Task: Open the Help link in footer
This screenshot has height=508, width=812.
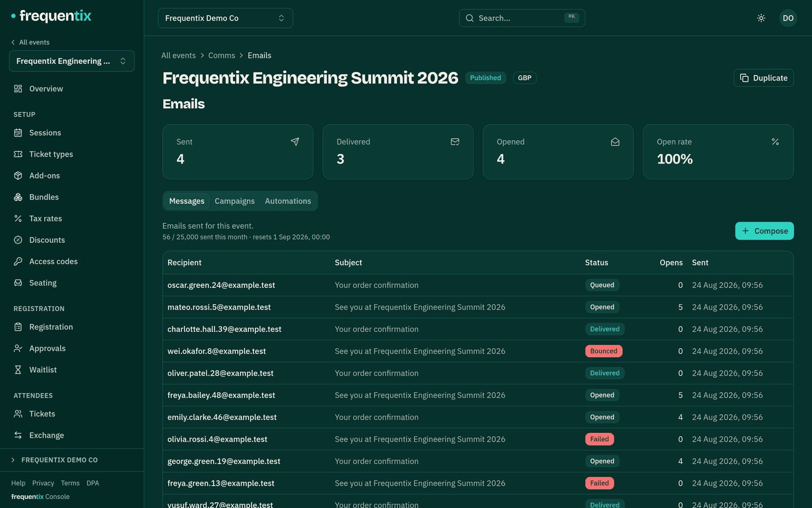Action: click(19, 483)
